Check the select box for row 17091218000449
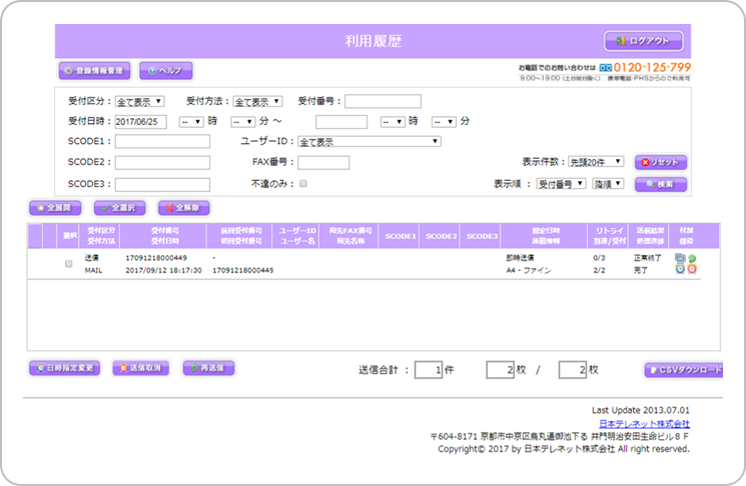This screenshot has width=746, height=486. click(x=69, y=264)
